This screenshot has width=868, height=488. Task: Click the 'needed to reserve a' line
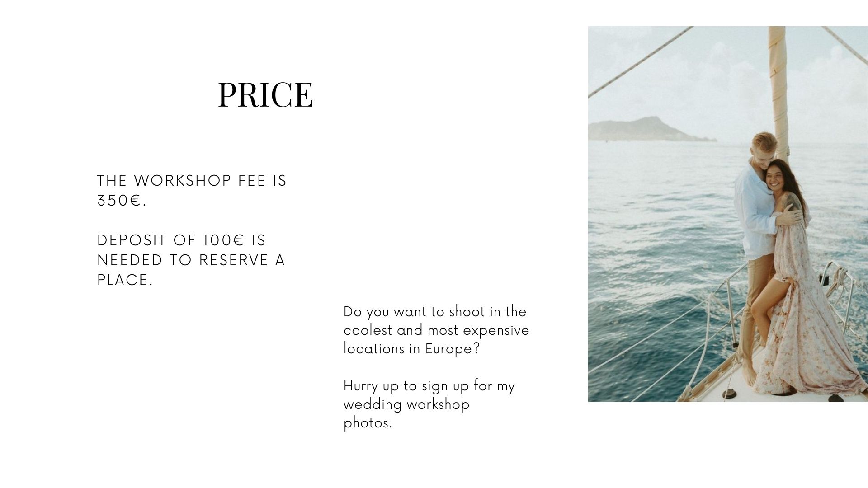191,260
